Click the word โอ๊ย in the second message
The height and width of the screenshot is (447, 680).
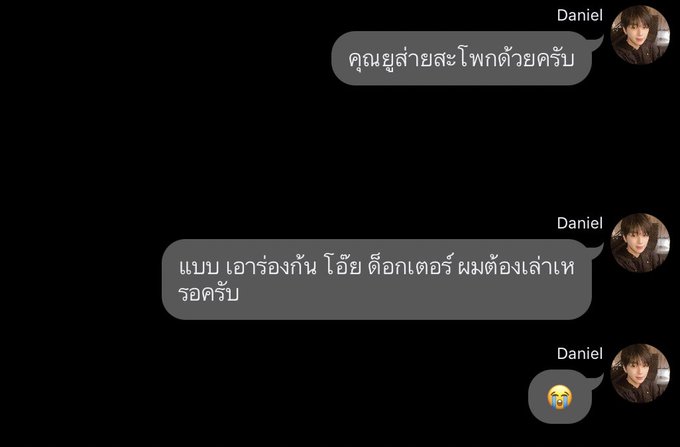point(343,266)
